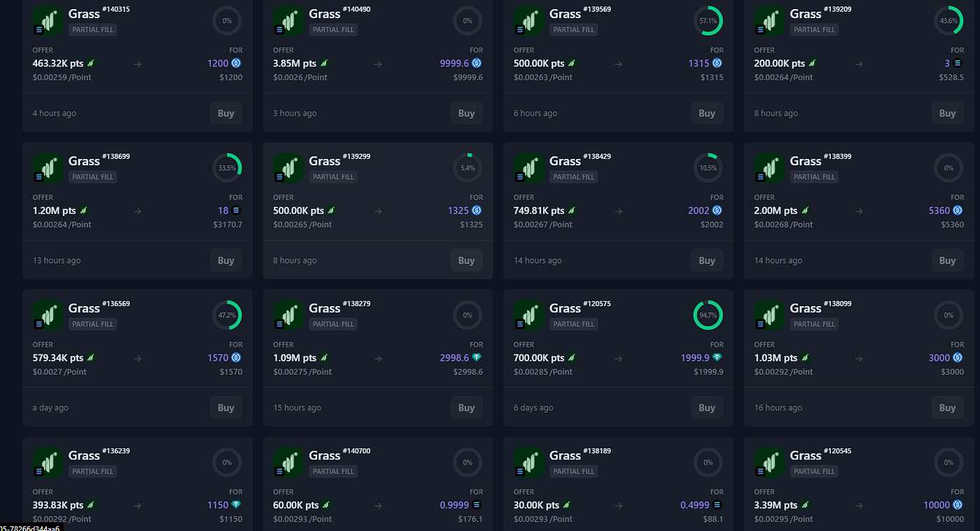Click the 10.5% fill progress ring

708,168
